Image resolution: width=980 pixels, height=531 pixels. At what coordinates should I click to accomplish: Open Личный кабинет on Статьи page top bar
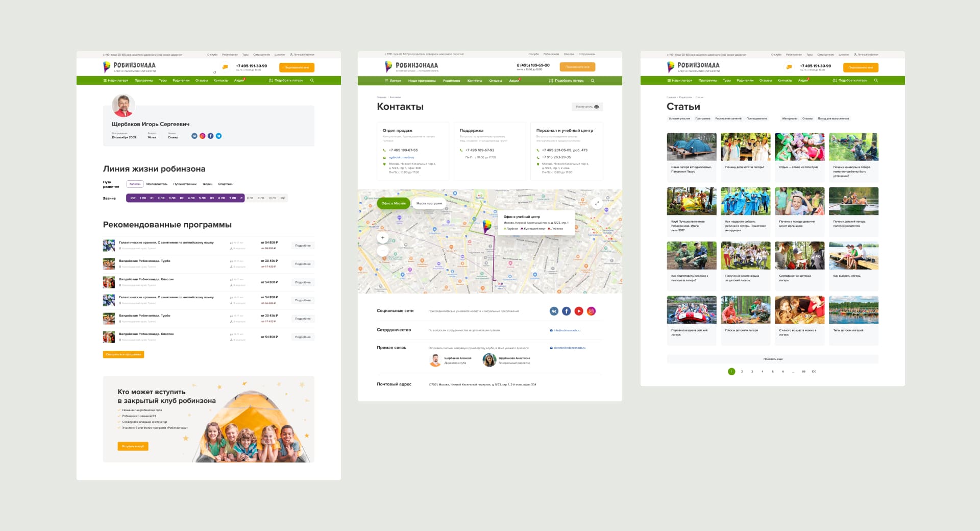866,54
